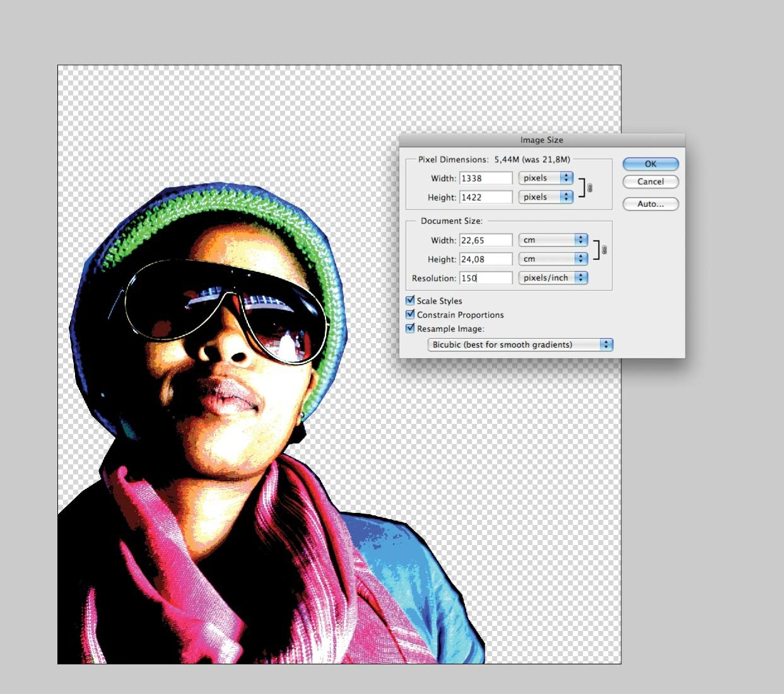This screenshot has width=784, height=694.
Task: Click the pixel Height field showing 1422
Action: (486, 197)
